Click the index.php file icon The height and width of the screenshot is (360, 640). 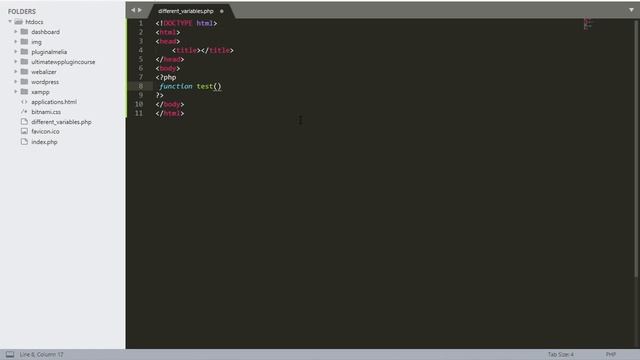coord(24,142)
